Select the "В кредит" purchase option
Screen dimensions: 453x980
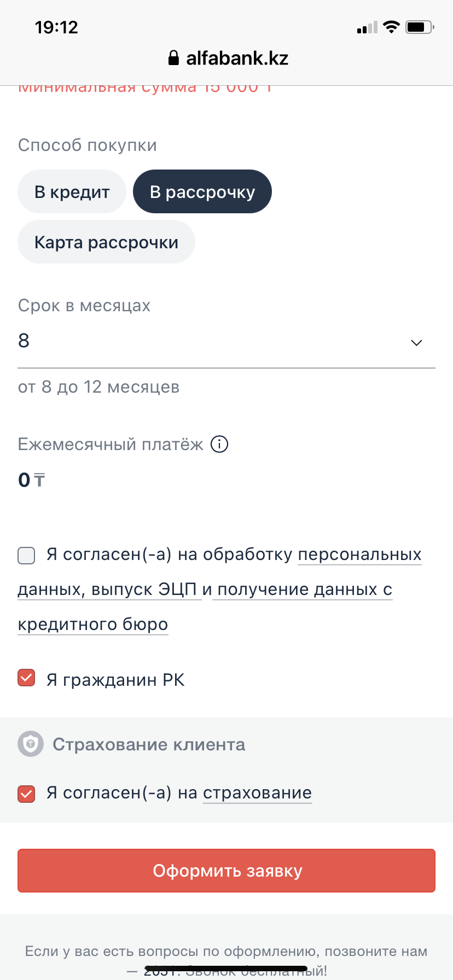click(72, 192)
